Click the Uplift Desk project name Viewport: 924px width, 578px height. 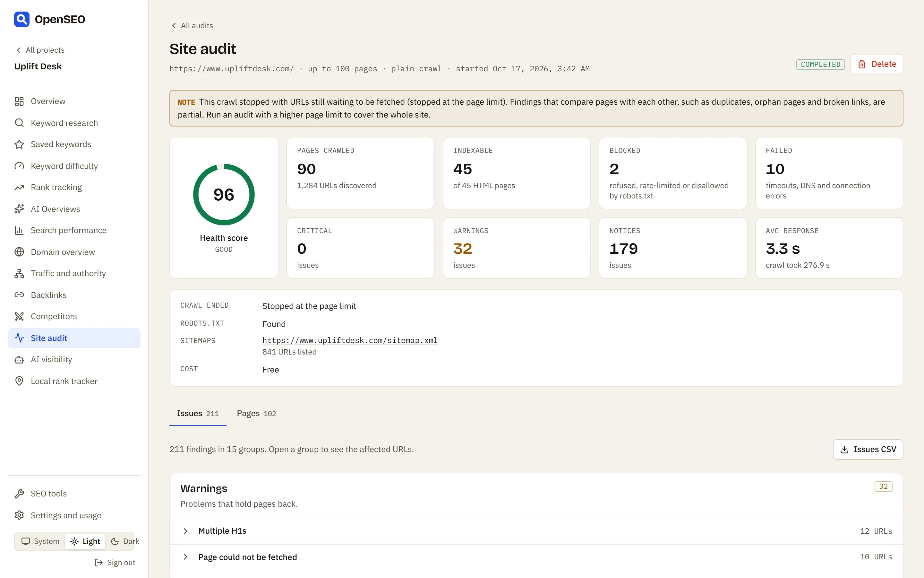click(38, 66)
